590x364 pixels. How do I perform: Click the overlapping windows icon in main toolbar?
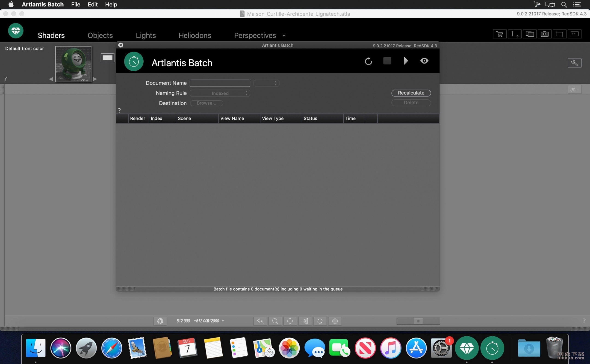tap(530, 34)
